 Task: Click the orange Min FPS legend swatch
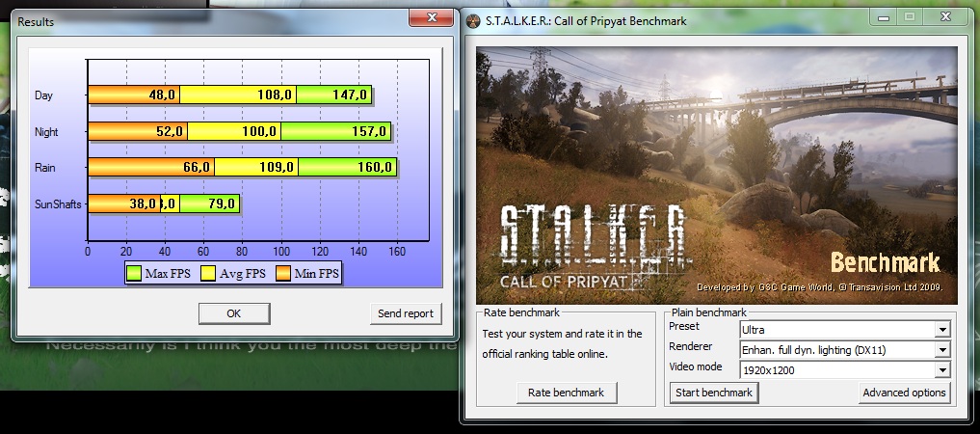[x=283, y=273]
